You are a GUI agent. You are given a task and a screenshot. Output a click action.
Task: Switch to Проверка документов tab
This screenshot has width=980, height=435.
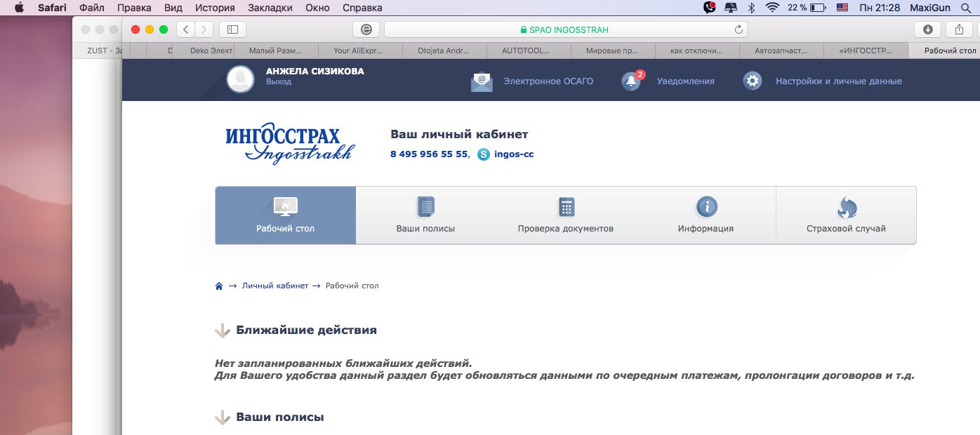tap(566, 215)
